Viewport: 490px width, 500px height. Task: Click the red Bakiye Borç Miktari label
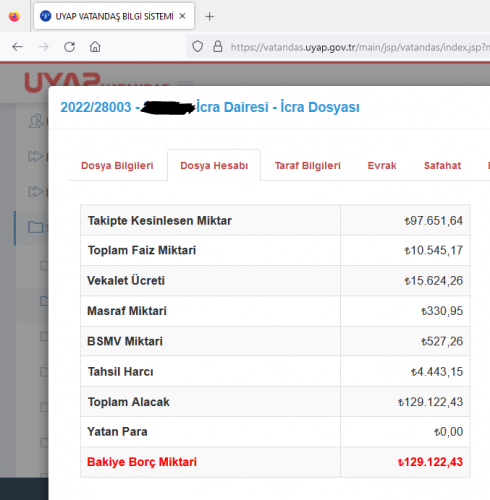click(142, 462)
